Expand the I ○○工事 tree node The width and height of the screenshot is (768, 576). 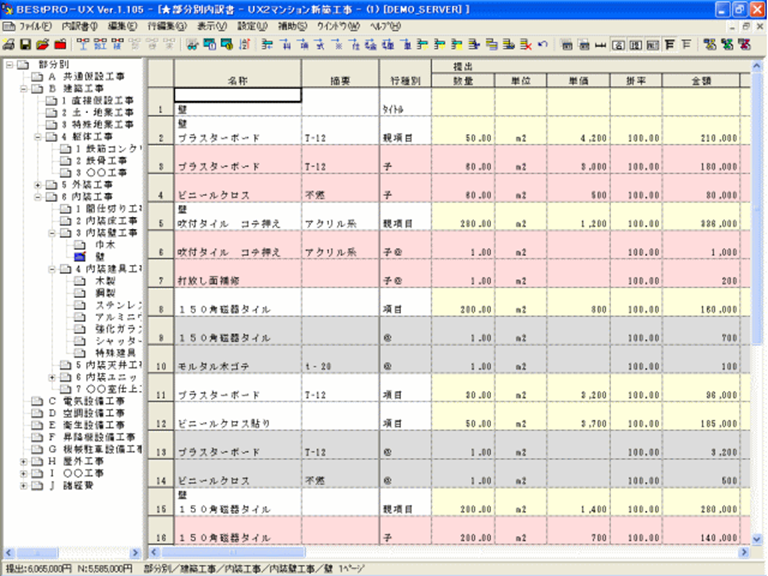point(23,473)
